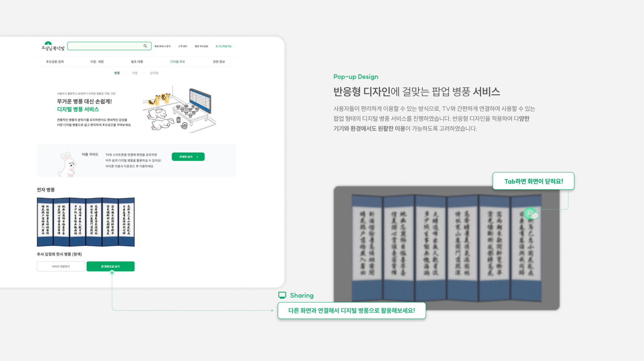Focus the green-bordered search field
The width and height of the screenshot is (644, 361).
(109, 46)
